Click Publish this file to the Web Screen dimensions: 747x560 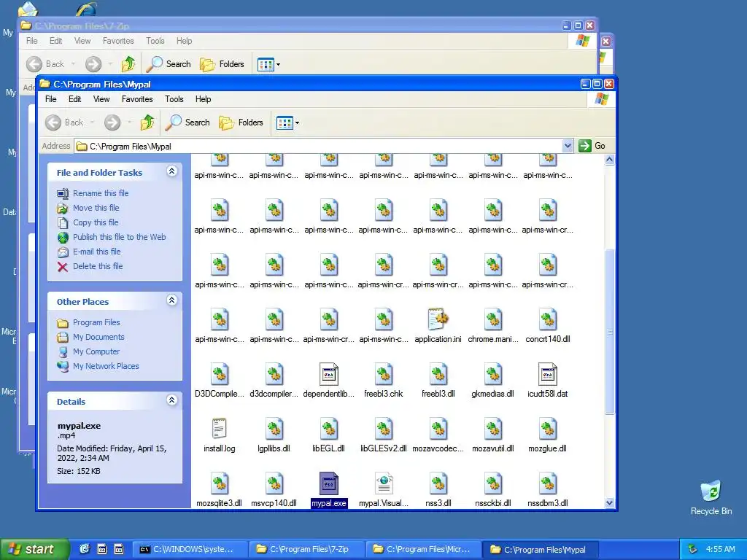(119, 237)
